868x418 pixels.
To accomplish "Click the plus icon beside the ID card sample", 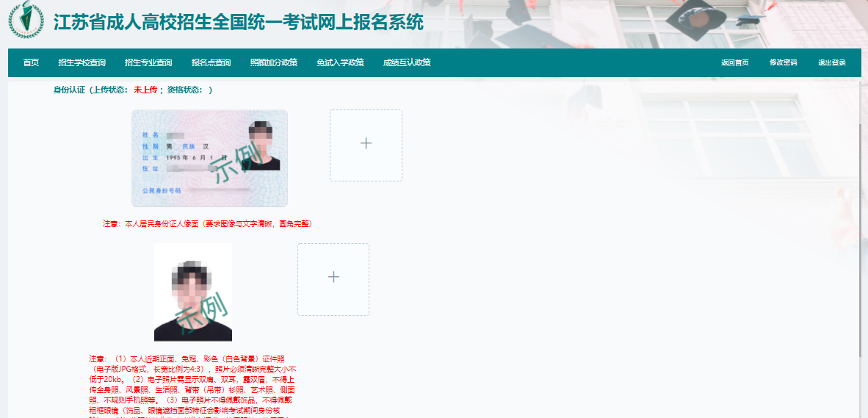I will tap(366, 145).
